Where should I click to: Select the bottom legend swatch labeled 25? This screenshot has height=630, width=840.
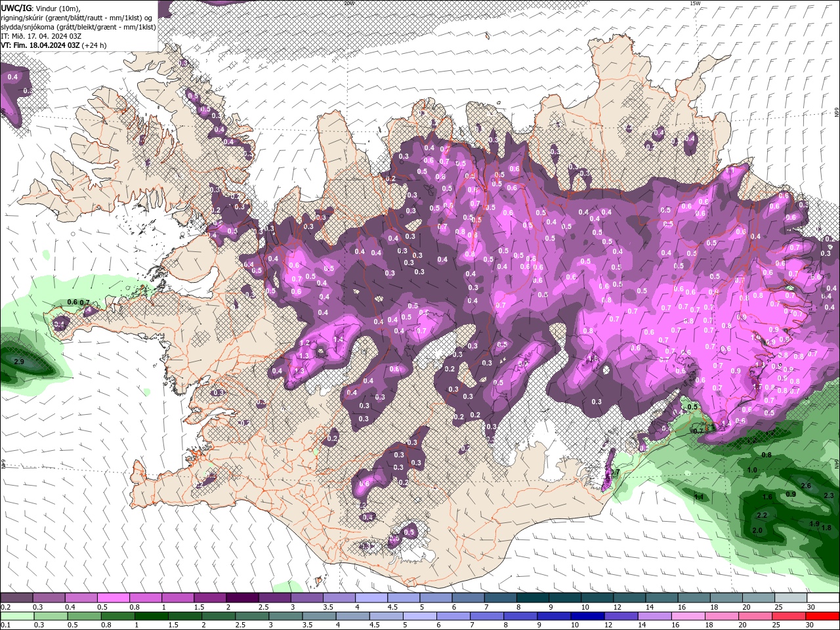click(790, 616)
